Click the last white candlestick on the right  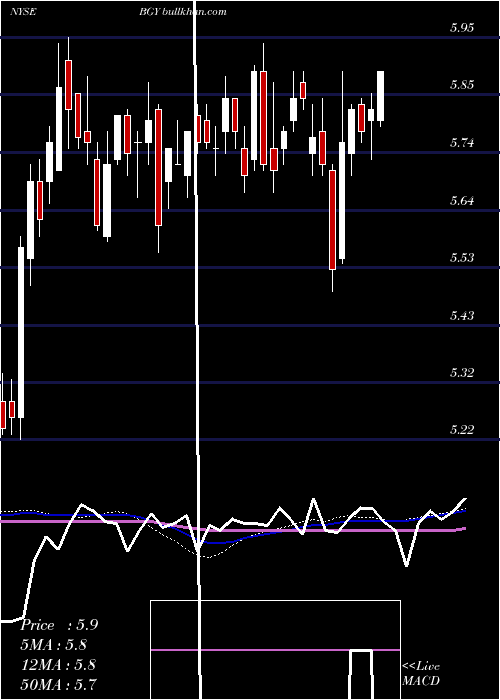pyautogui.click(x=380, y=96)
